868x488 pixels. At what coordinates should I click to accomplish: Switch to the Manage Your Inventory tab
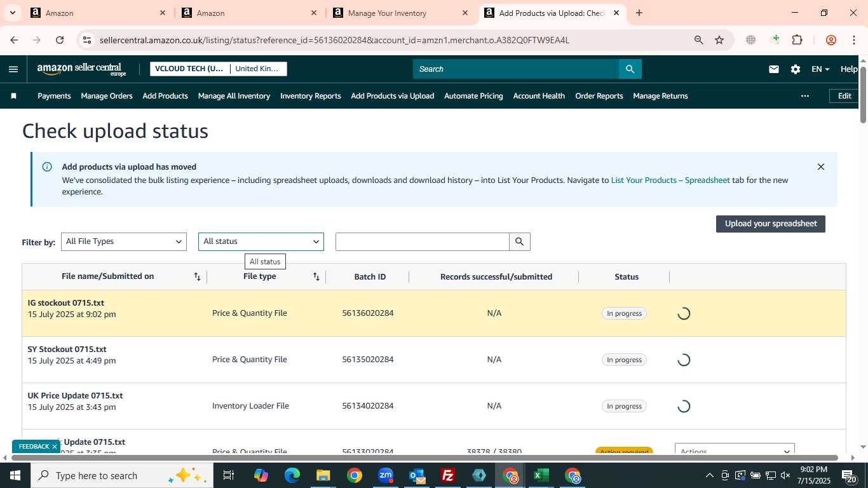pyautogui.click(x=400, y=13)
